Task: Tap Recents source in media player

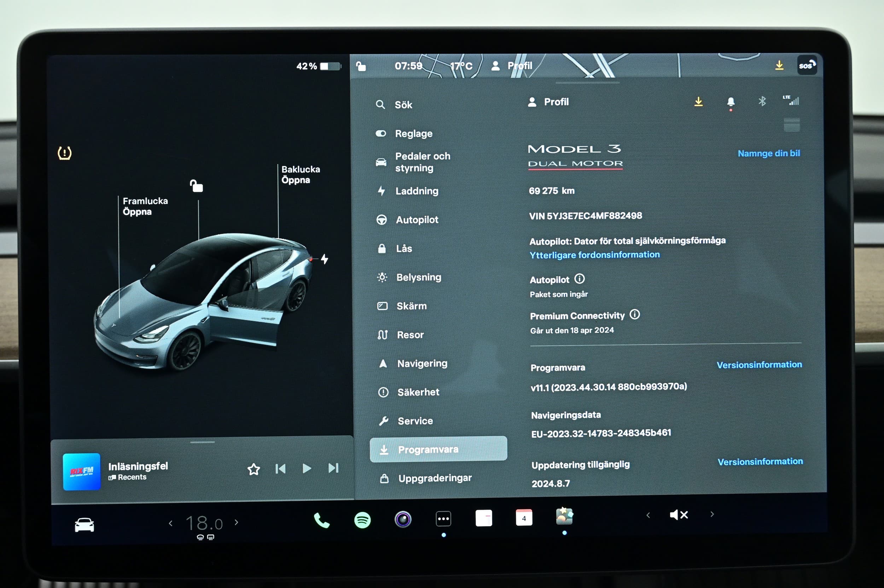Action: pyautogui.click(x=128, y=477)
